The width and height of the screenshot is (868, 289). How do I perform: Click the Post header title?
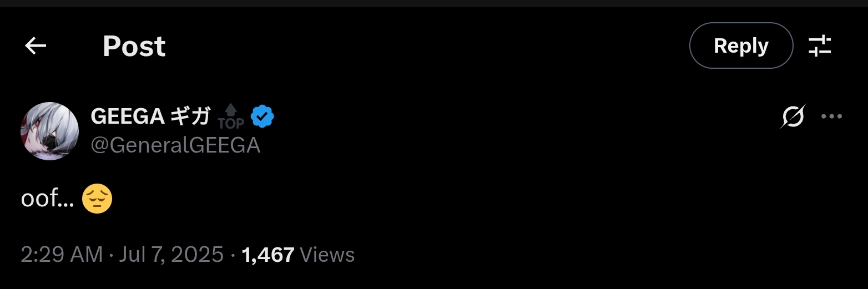(x=134, y=46)
